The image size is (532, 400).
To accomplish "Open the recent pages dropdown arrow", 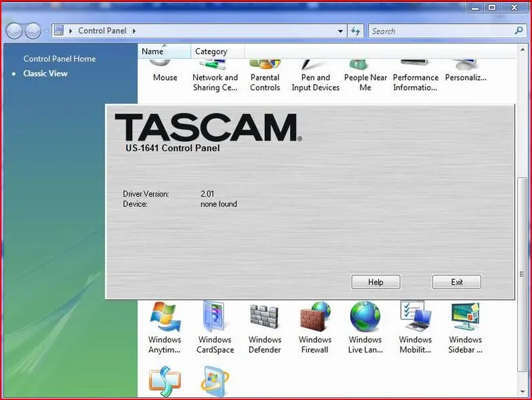I will (x=46, y=31).
